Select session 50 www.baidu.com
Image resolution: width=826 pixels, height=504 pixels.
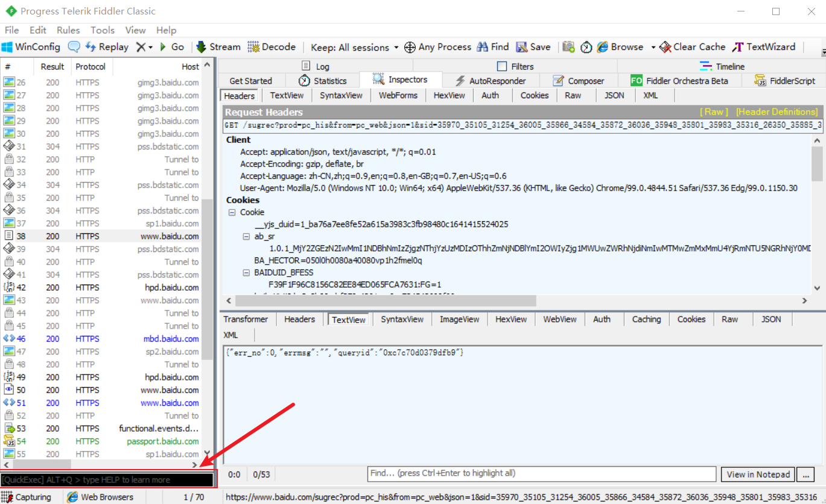[101, 390]
